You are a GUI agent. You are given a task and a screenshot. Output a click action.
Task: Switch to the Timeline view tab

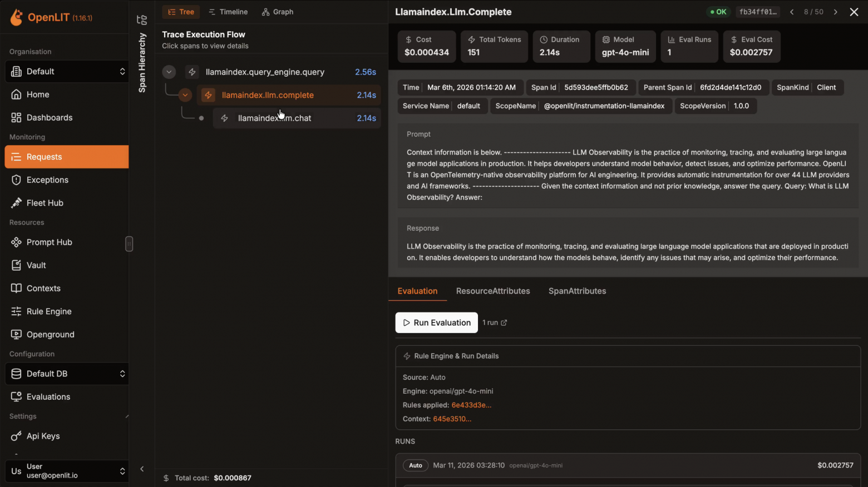click(228, 12)
